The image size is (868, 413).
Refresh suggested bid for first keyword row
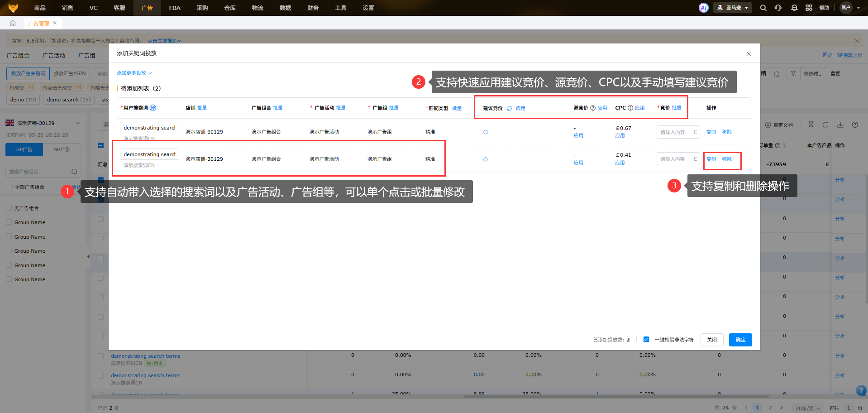click(x=486, y=132)
